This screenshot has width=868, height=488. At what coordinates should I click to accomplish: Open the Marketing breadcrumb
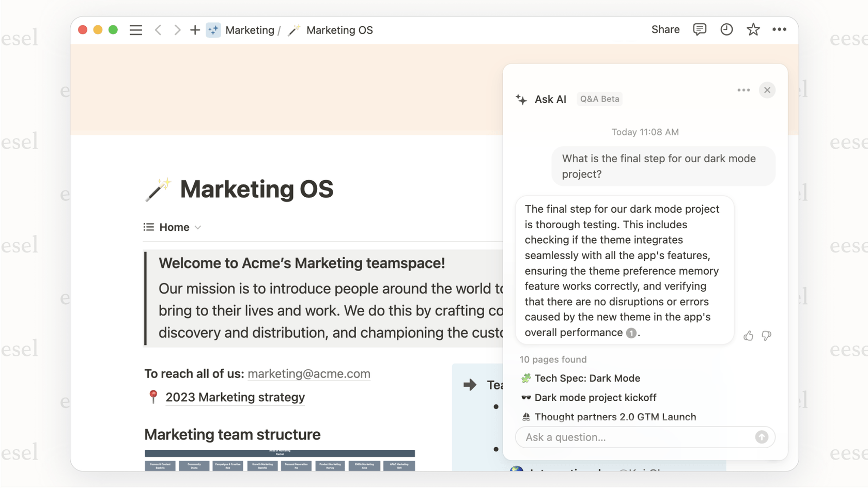[x=250, y=30]
